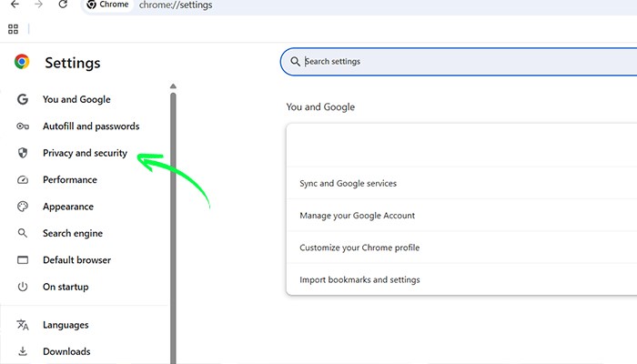Open On startup settings

click(x=66, y=287)
